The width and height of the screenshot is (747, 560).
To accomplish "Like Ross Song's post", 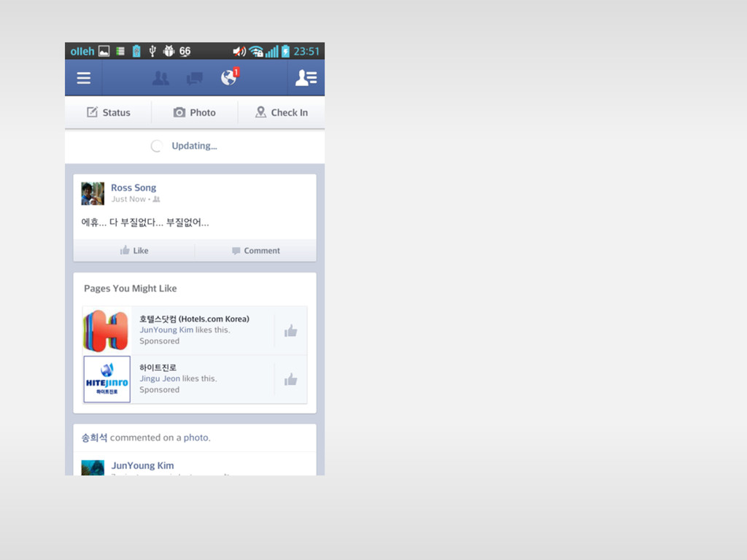I will point(134,251).
